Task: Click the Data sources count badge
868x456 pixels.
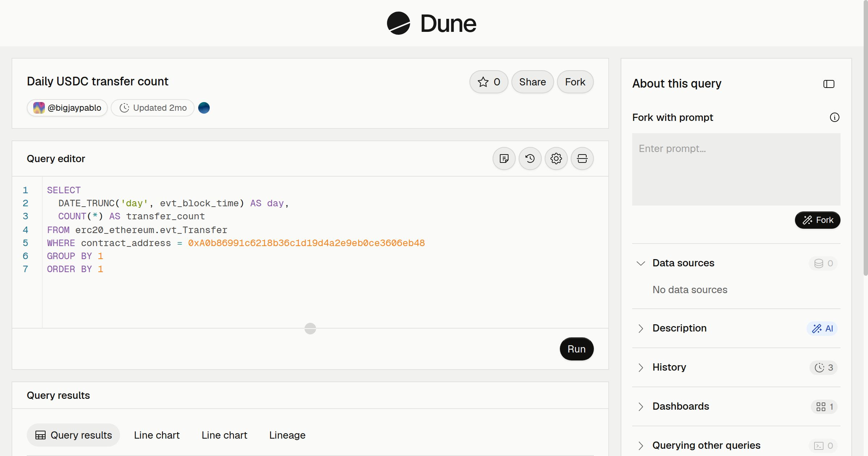Action: 823,263
